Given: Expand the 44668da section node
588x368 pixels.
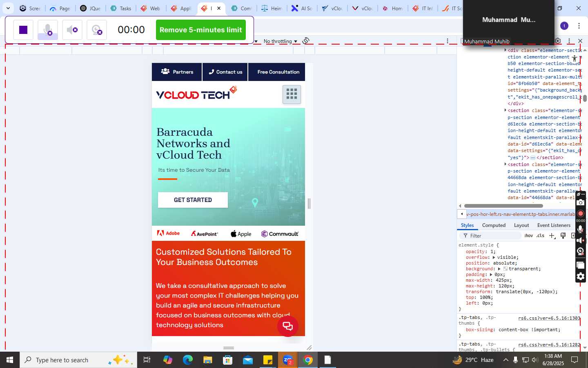Looking at the screenshot, I should click(506, 164).
